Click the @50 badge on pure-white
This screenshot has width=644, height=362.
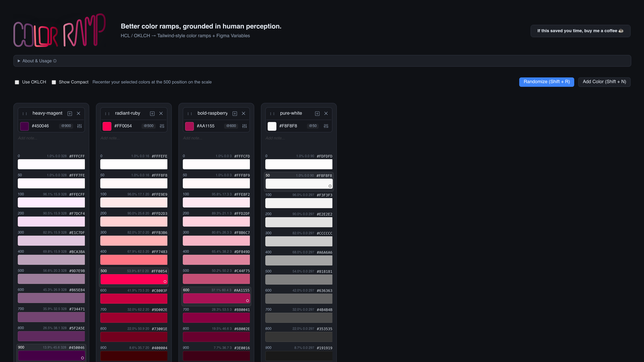coord(312,126)
